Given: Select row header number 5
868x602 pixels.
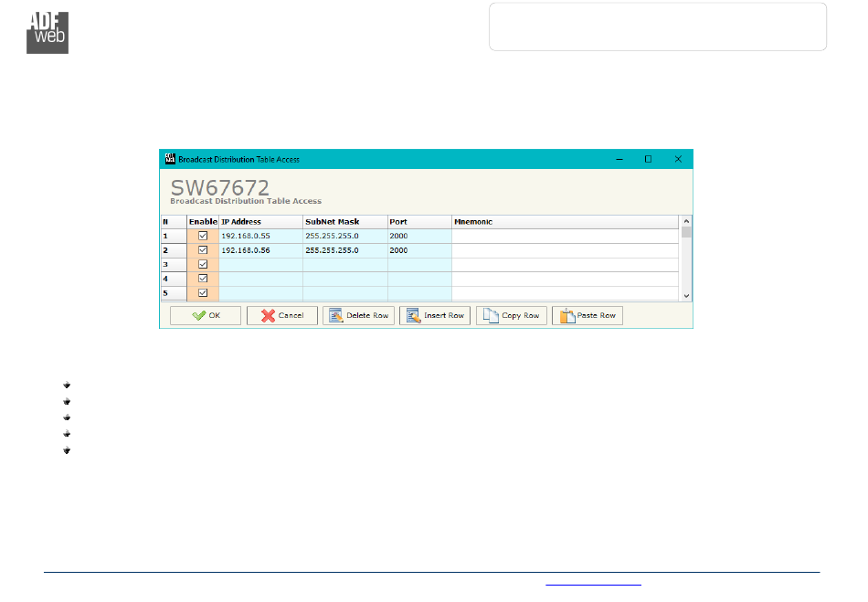Looking at the screenshot, I should 174,293.
